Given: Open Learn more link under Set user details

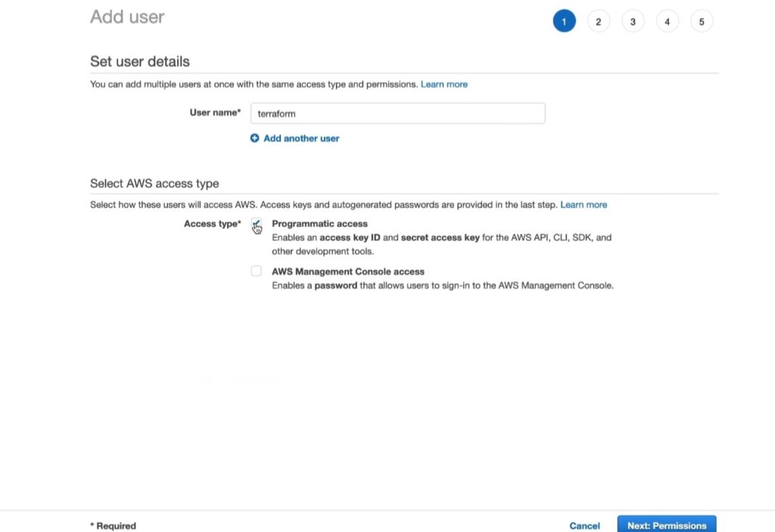Looking at the screenshot, I should [x=444, y=84].
